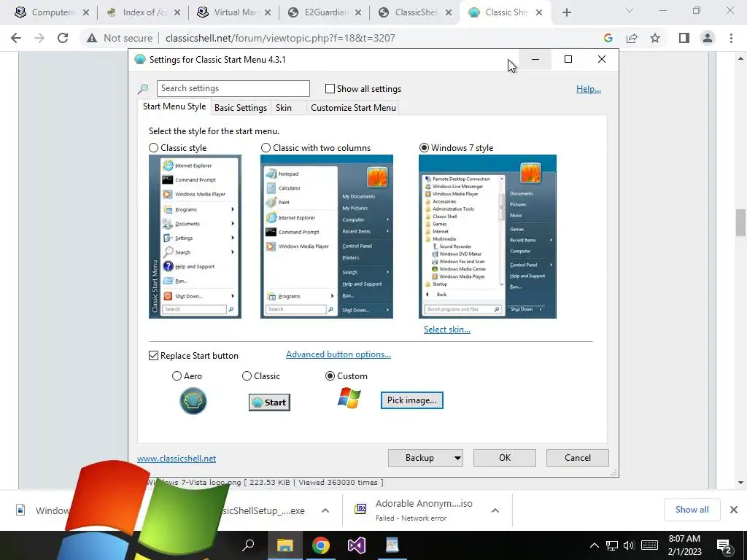Open www.classicshell.net link
Viewport: 747px width, 560px height.
coord(177,459)
